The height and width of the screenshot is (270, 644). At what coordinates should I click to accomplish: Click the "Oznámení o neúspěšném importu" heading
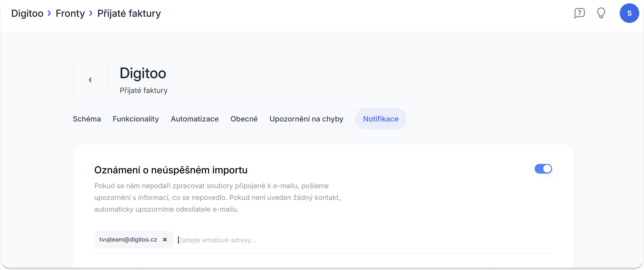pyautogui.click(x=171, y=170)
